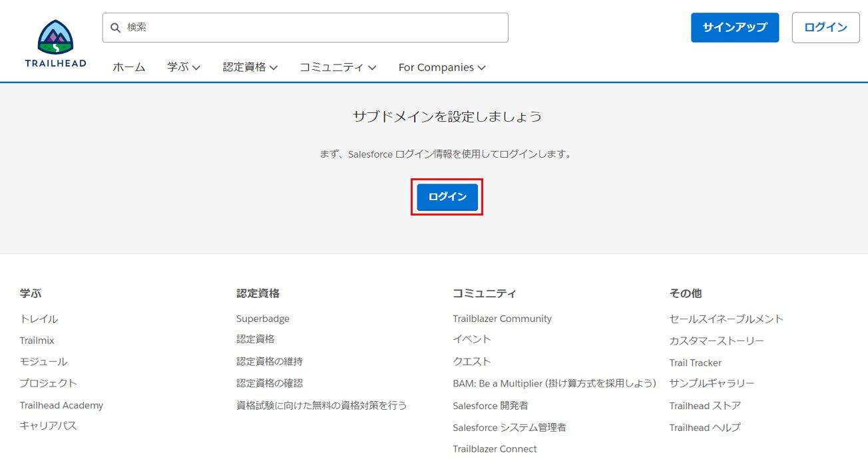This screenshot has height=459, width=868.
Task: Click the 認定資格 footer column heading
Action: pyautogui.click(x=258, y=293)
